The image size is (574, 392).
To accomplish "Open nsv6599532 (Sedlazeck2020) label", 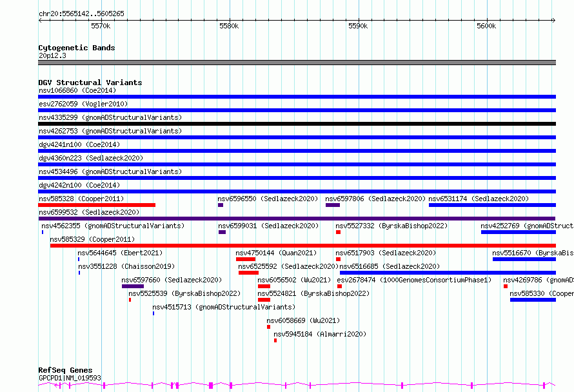I will point(89,212).
